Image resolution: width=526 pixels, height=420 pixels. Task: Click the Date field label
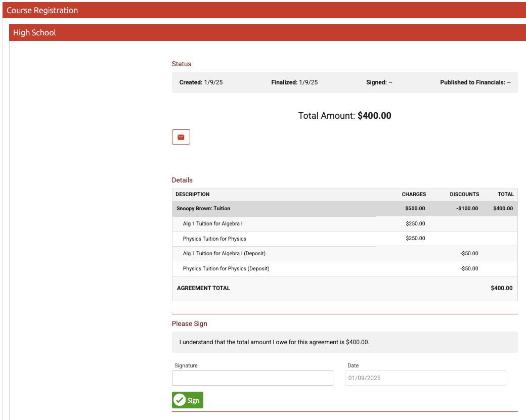pos(353,366)
